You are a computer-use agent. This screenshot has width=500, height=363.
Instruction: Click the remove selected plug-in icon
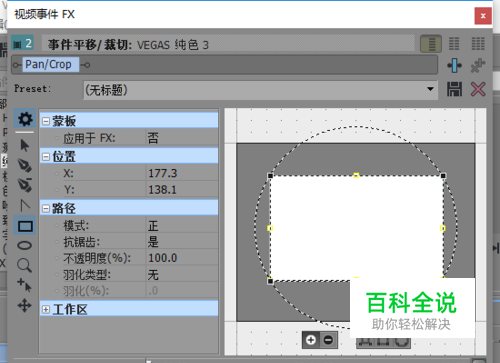pyautogui.click(x=478, y=65)
